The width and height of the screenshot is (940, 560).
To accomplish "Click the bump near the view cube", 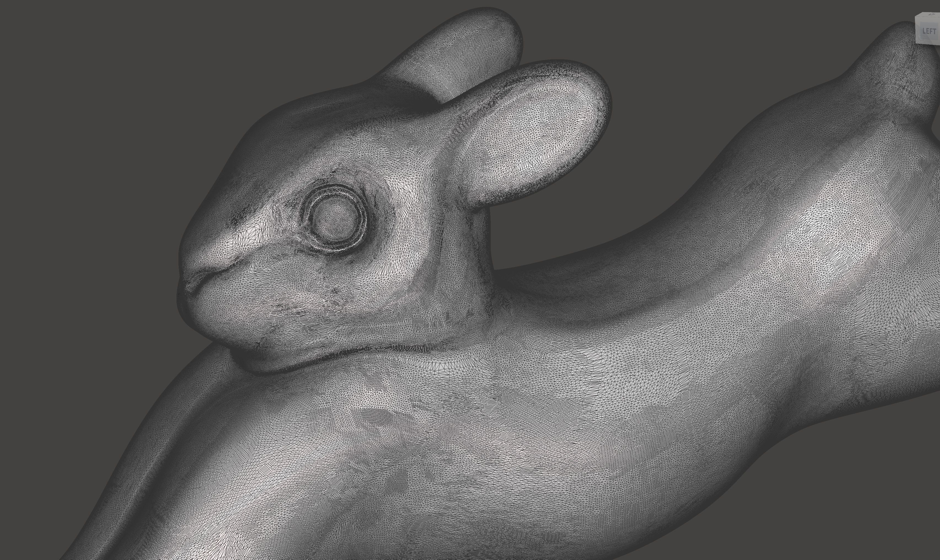I will tap(895, 56).
